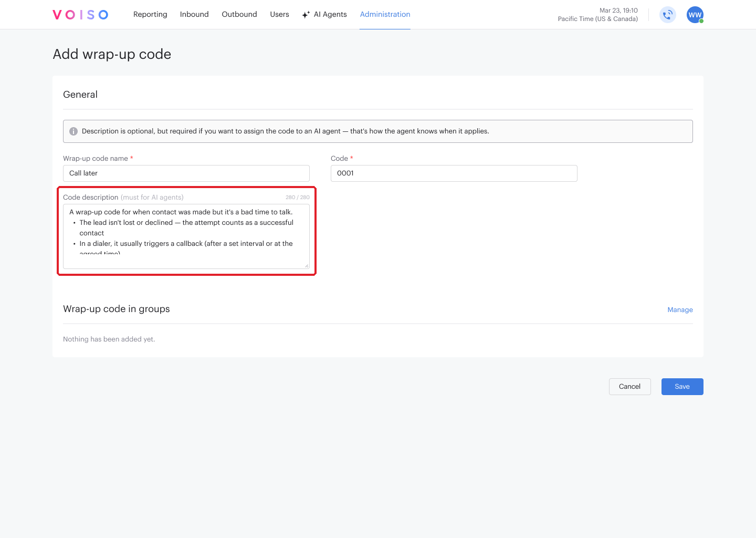The height and width of the screenshot is (538, 756).
Task: Click the 'Add wrap-up code' page heading
Action: [112, 54]
